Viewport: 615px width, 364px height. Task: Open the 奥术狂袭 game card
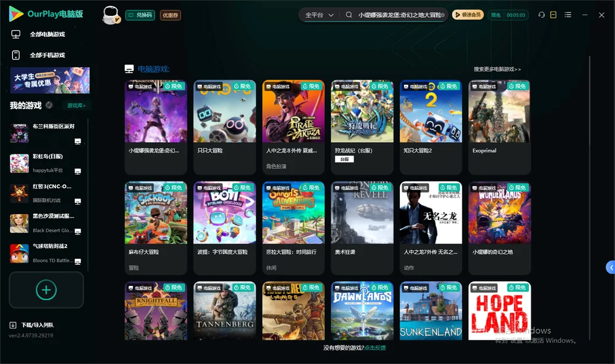[x=362, y=228]
